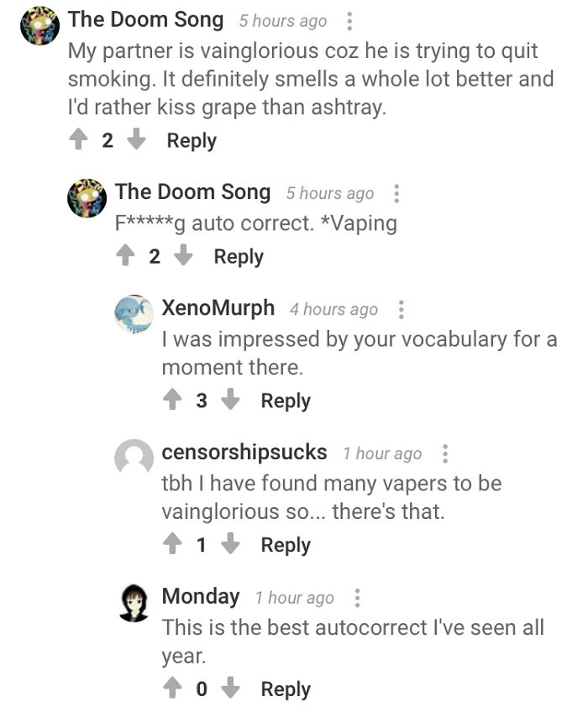
Task: Open censorshipsucks' comment options menu
Action: click(x=444, y=453)
